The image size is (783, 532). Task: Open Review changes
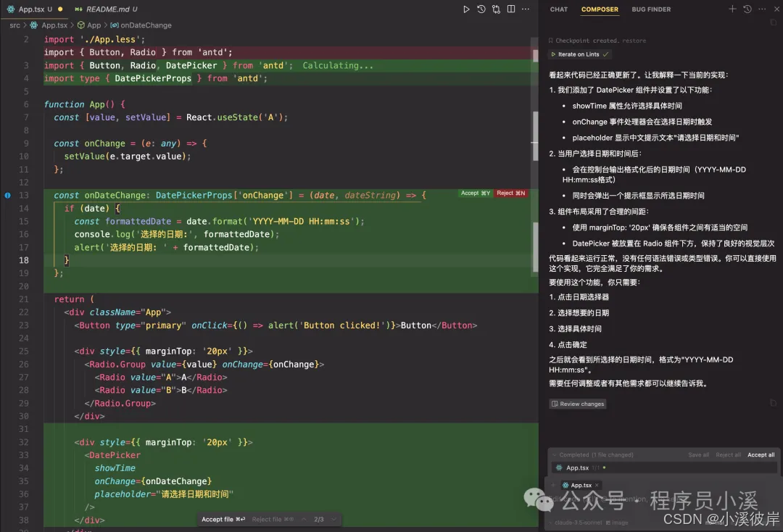(578, 404)
